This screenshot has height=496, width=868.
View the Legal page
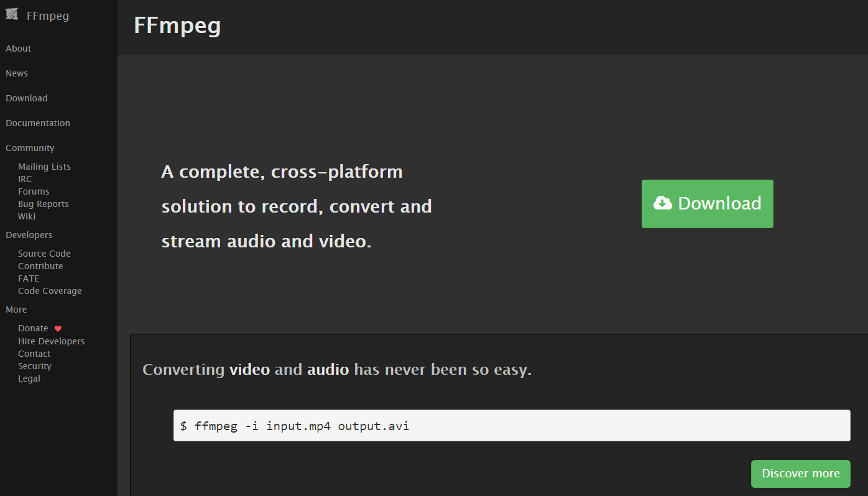pos(29,379)
